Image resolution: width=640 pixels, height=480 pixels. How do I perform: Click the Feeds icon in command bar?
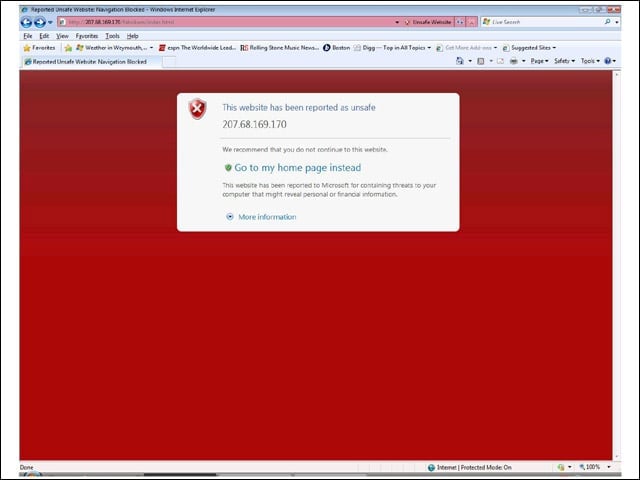tap(481, 61)
